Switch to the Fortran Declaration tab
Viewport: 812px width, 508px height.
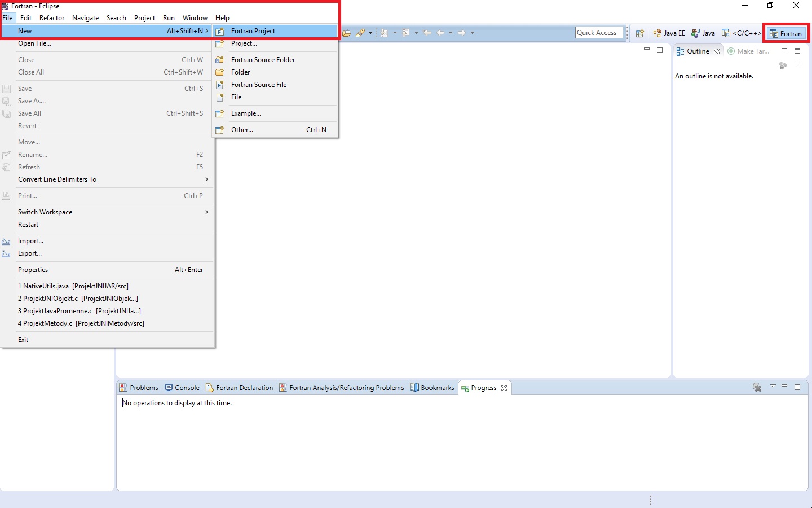point(239,388)
